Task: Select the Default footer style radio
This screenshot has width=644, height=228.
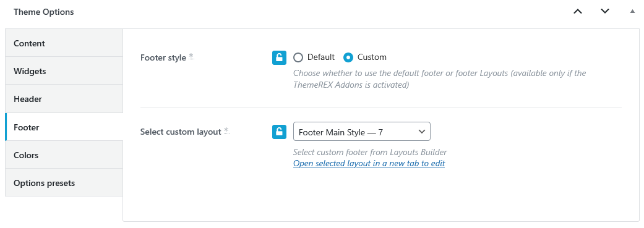Action: coord(298,57)
